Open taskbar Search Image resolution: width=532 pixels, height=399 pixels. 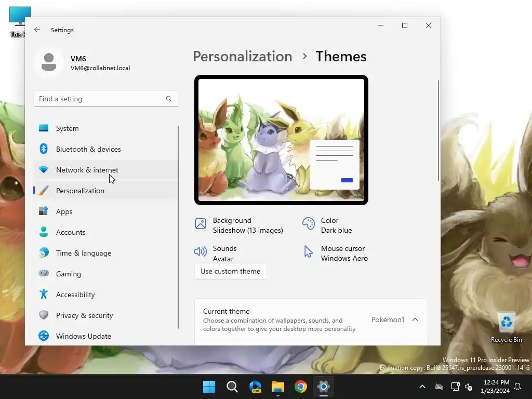coord(232,387)
